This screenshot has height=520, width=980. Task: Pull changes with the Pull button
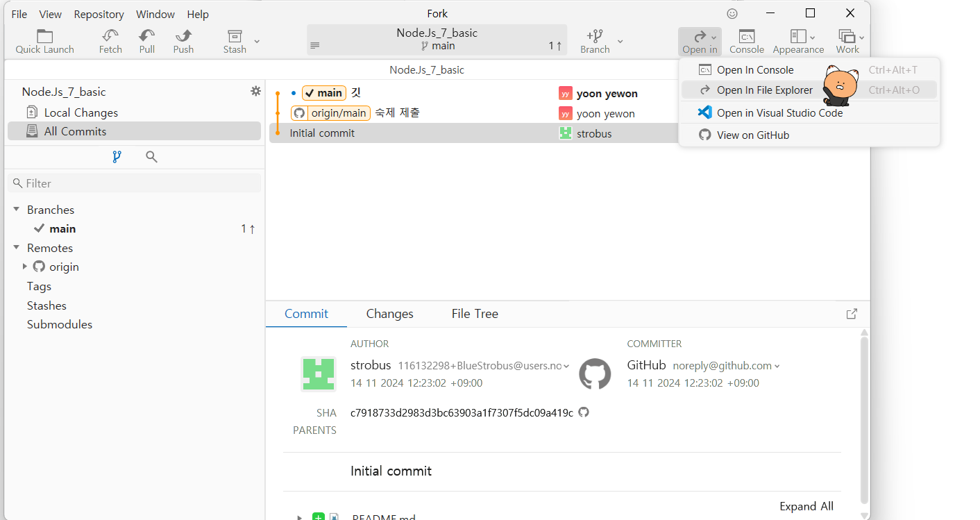point(146,41)
